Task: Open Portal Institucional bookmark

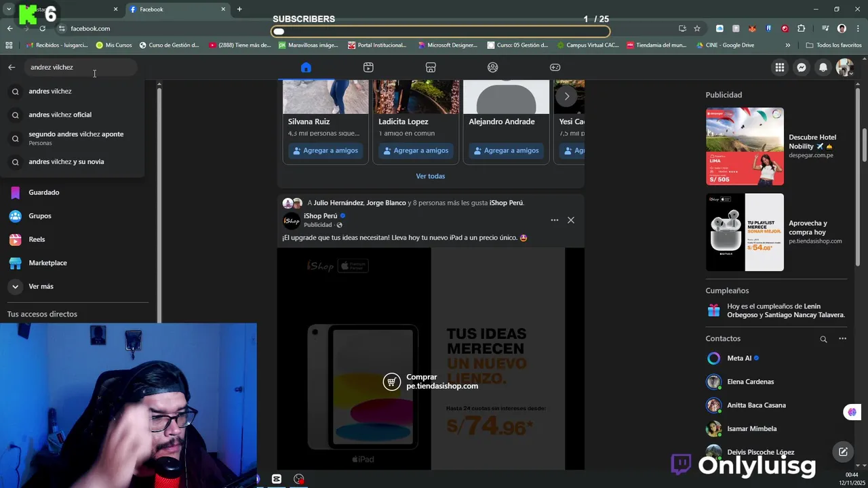Action: (x=377, y=45)
